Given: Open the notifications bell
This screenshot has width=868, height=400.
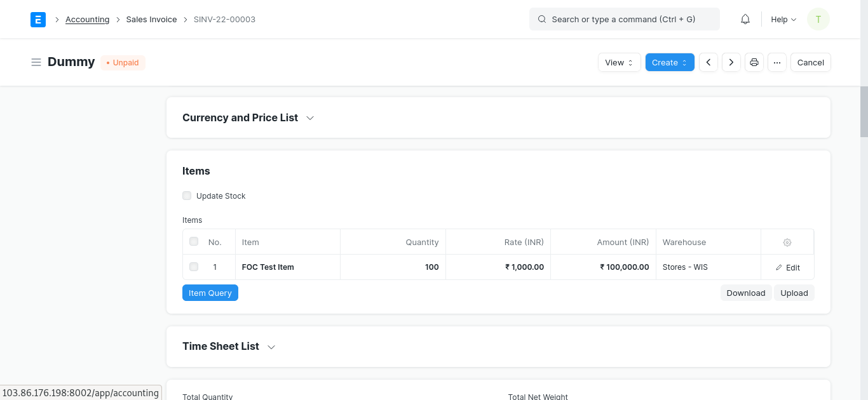Looking at the screenshot, I should 745,20.
